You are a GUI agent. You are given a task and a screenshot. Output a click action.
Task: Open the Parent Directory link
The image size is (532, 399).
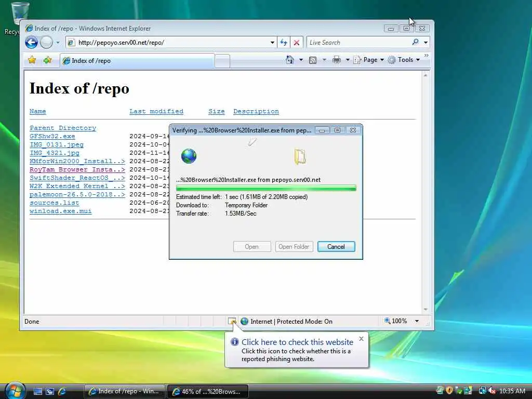click(63, 128)
